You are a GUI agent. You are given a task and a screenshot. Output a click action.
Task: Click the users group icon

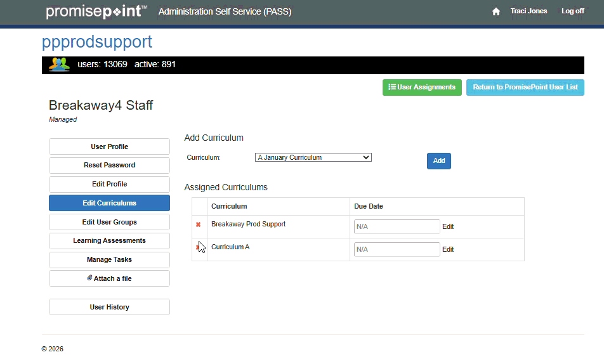tap(59, 65)
